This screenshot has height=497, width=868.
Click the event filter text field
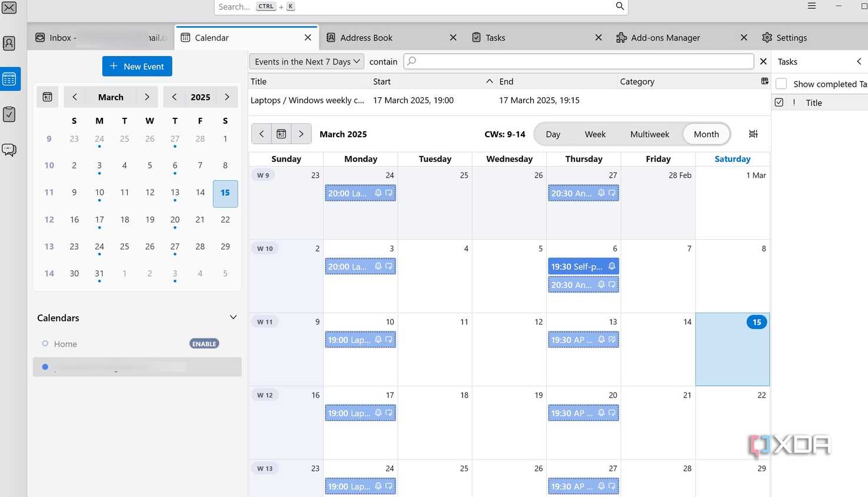[578, 61]
